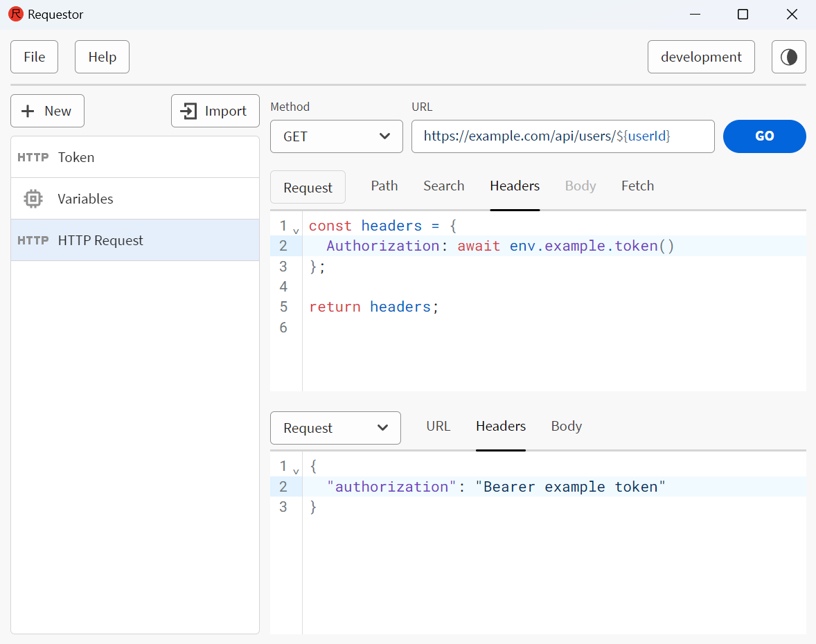Open the File menu
This screenshot has height=644, width=816.
click(x=34, y=57)
